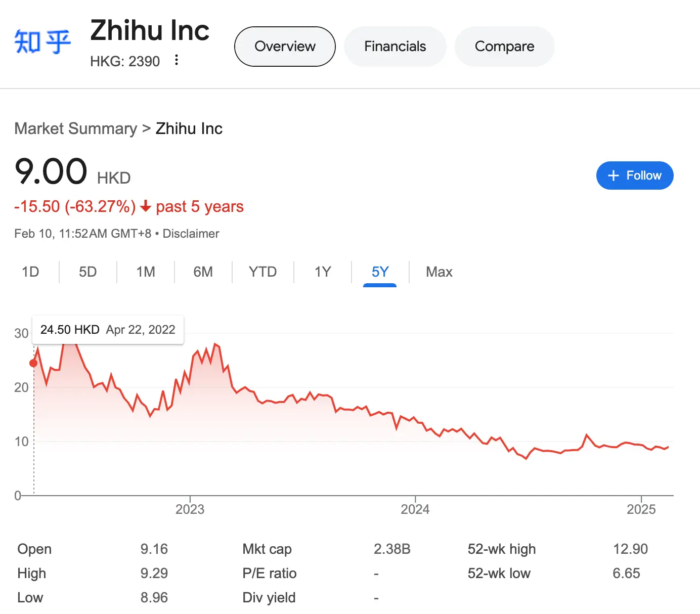Click the 2023 label on chart axis
700x614 pixels.
coord(190,509)
